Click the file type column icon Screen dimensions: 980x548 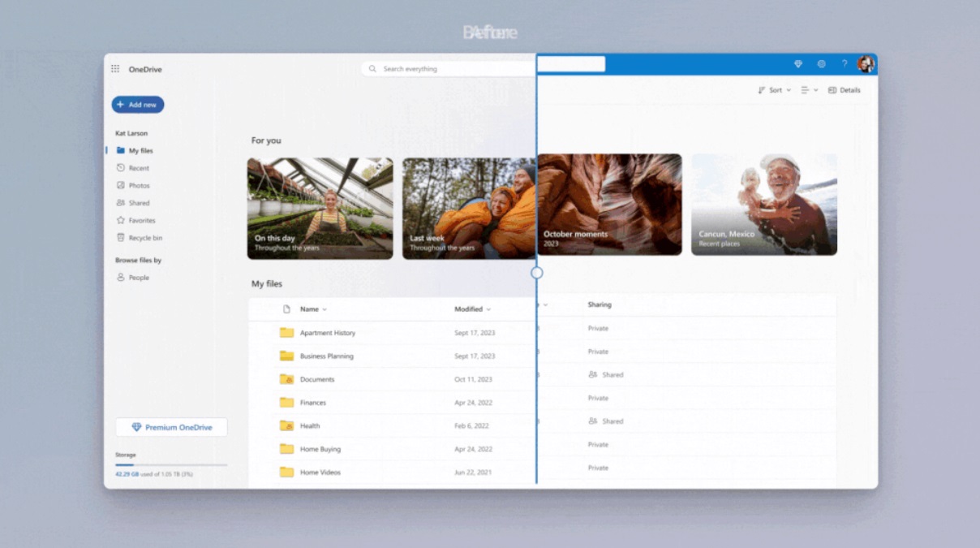tap(286, 309)
